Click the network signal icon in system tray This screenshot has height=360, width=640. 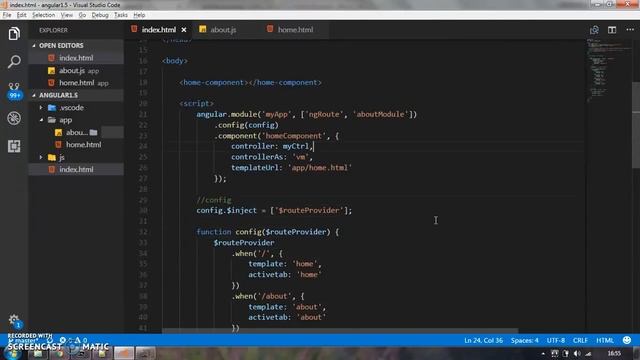point(588,353)
